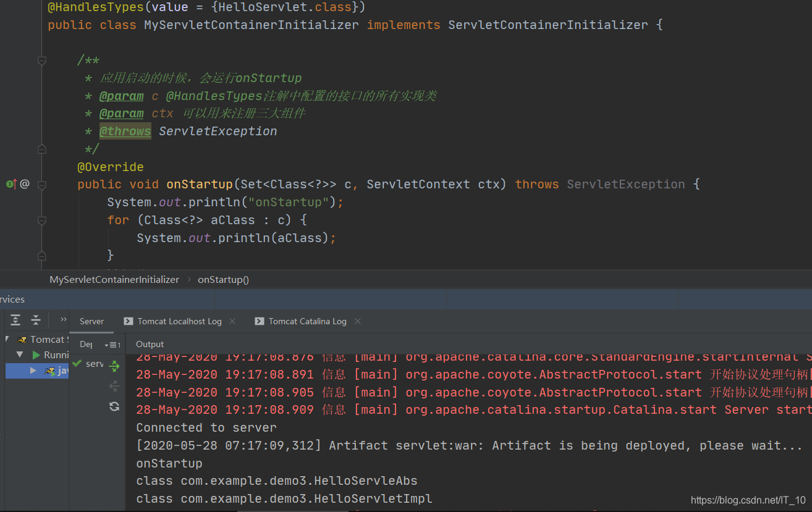Click the Javadoc end fold marker

click(x=41, y=149)
